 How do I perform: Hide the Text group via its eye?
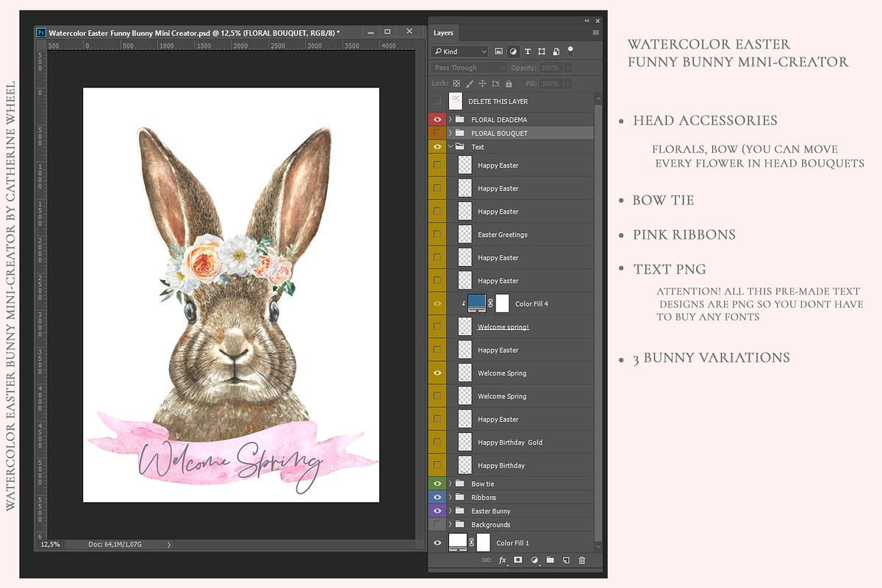pyautogui.click(x=437, y=146)
